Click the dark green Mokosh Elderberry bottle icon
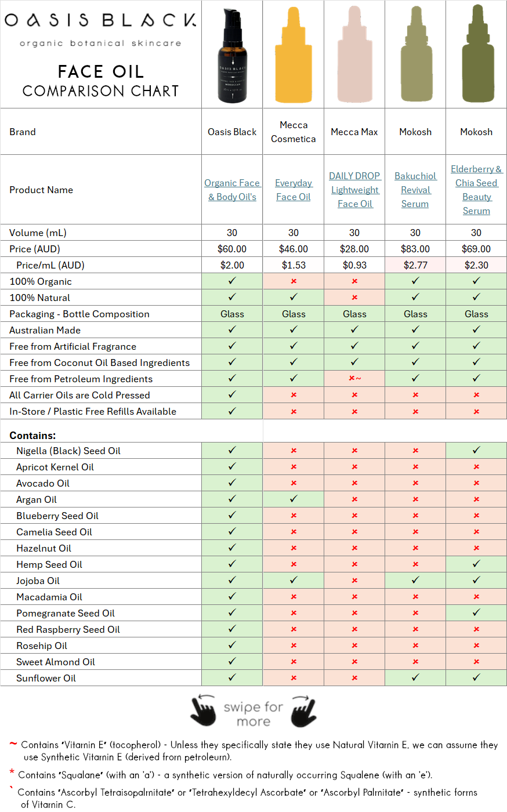This screenshot has height=812, width=507. pyautogui.click(x=476, y=55)
